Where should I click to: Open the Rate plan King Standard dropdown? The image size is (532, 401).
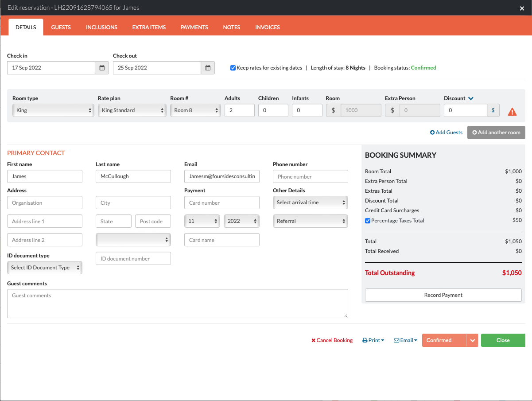(x=132, y=110)
